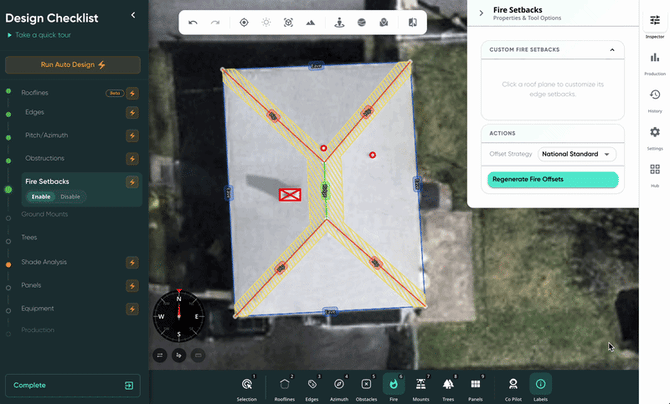Open Equipment checklist step
670x404 pixels.
click(38, 309)
